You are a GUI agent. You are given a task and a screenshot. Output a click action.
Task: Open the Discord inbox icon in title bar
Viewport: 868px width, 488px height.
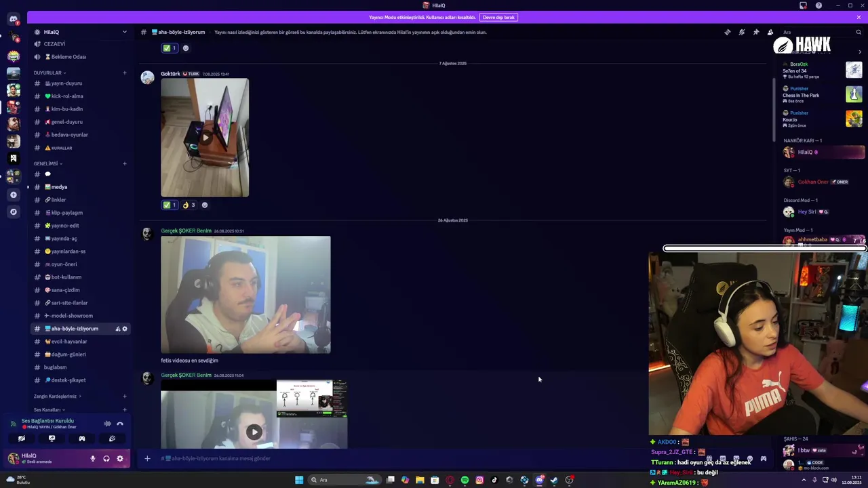[803, 5]
